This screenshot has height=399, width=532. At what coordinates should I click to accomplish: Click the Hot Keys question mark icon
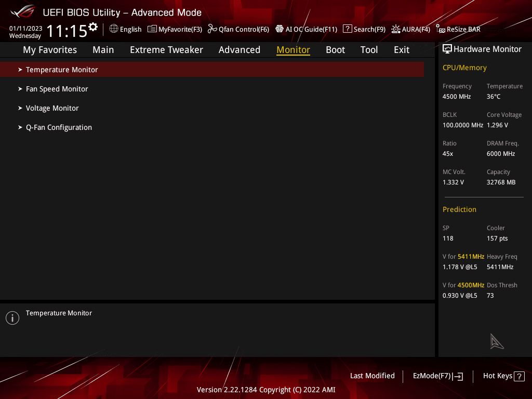[519, 376]
